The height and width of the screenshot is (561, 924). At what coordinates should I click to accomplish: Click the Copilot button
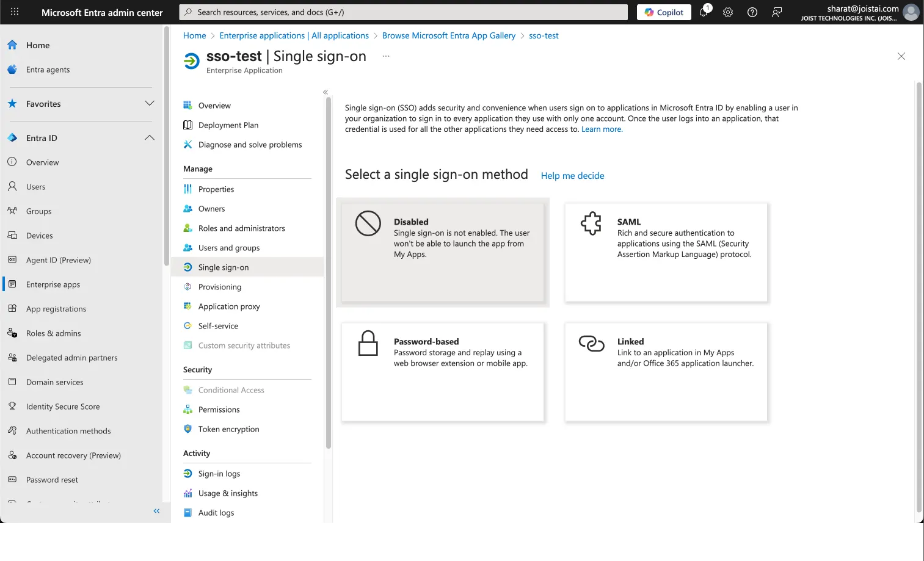pos(664,12)
